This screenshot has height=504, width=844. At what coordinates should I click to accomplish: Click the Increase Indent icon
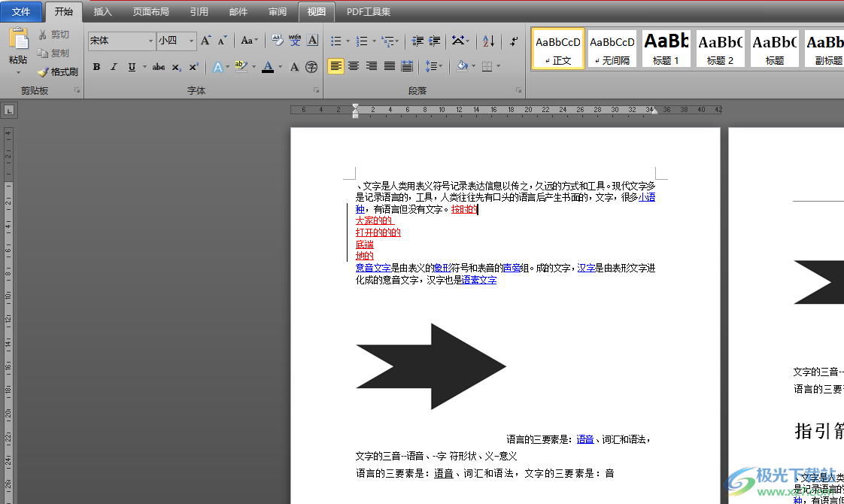(434, 41)
